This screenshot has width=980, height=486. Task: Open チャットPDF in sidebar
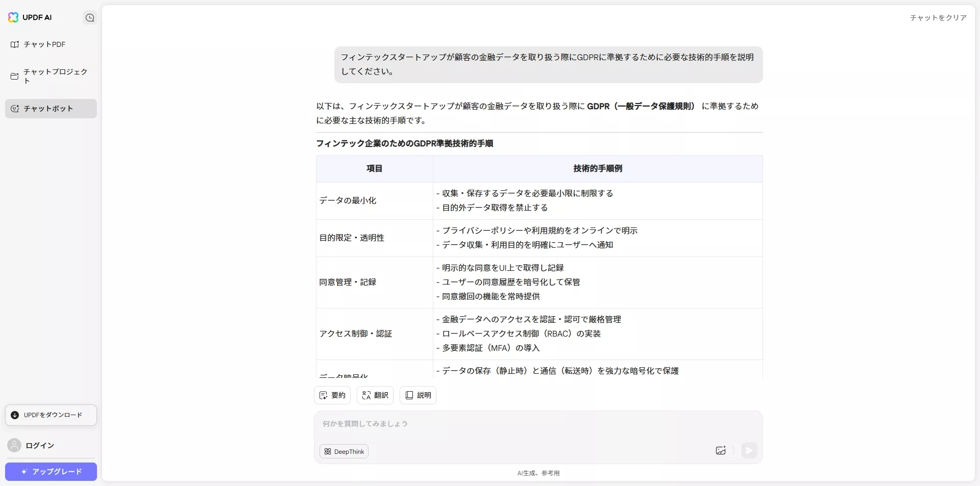point(51,44)
